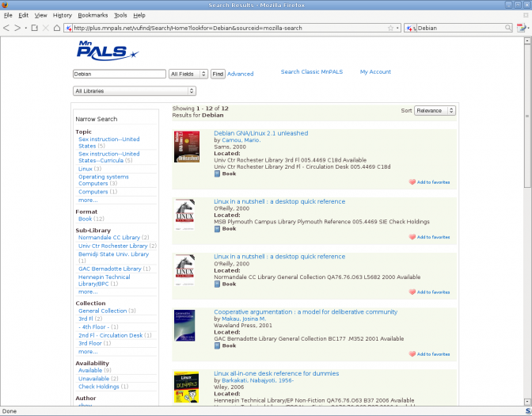
Task: Click the PDF/print toolbar icon at far right
Action: coord(521,28)
